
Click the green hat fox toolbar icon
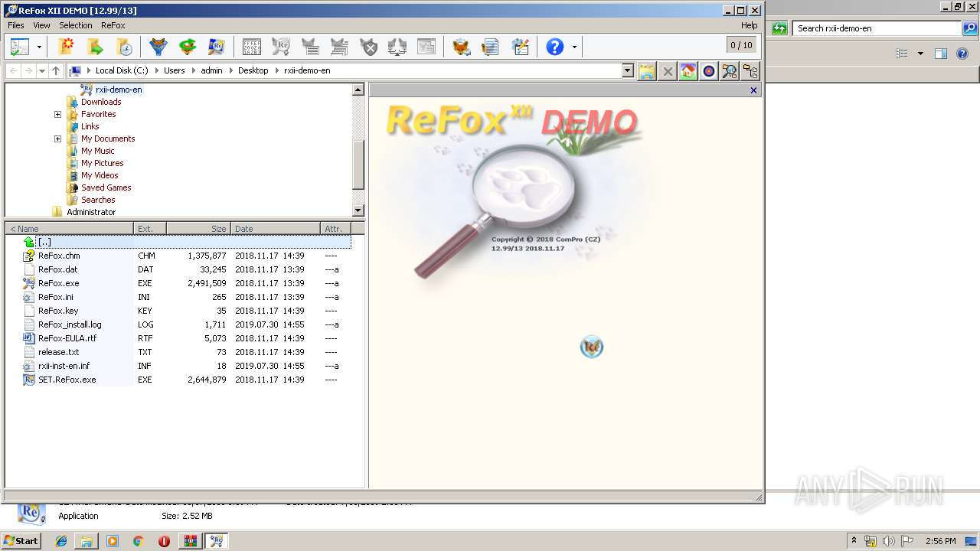[x=188, y=47]
